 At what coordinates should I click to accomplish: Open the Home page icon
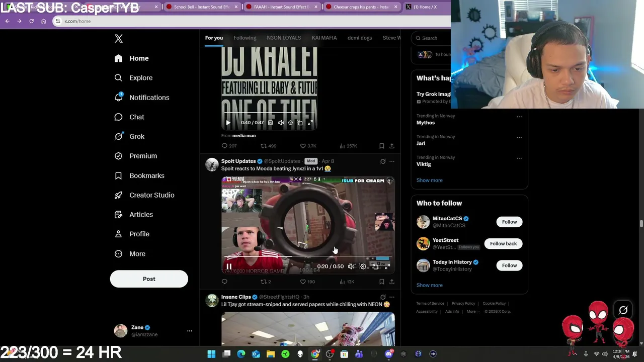tap(118, 58)
